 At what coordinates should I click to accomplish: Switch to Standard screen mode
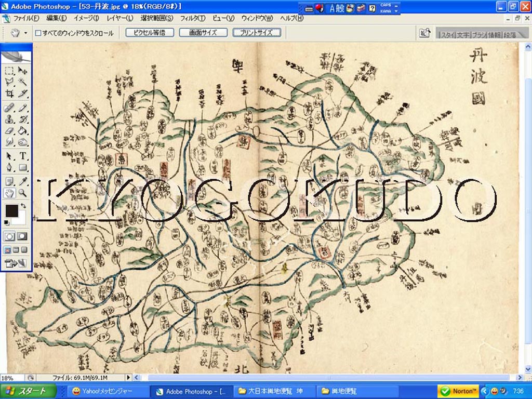8,250
